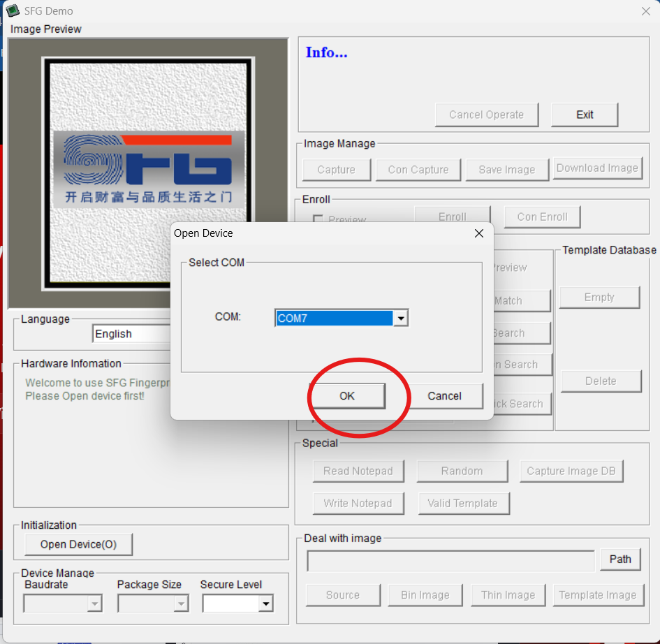Image resolution: width=660 pixels, height=644 pixels.
Task: Click the Cancel Operate button
Action: click(x=487, y=115)
